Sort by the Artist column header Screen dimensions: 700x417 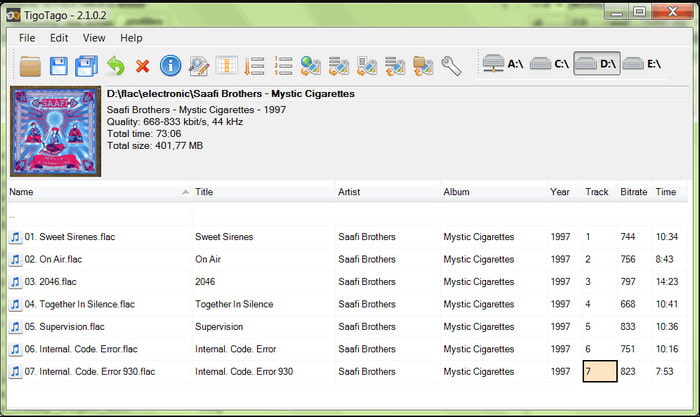tap(388, 192)
